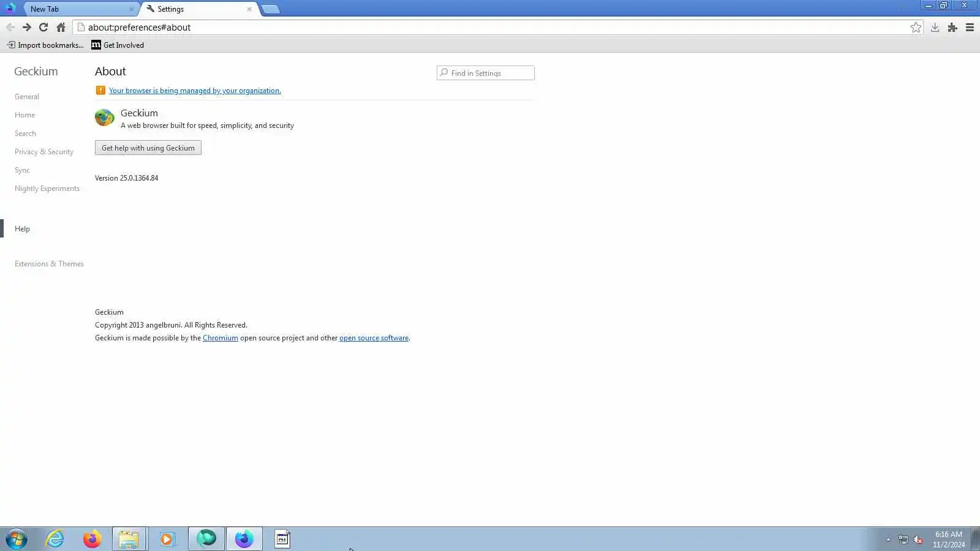The image size is (980, 551).
Task: Open Search settings section
Action: 25,133
